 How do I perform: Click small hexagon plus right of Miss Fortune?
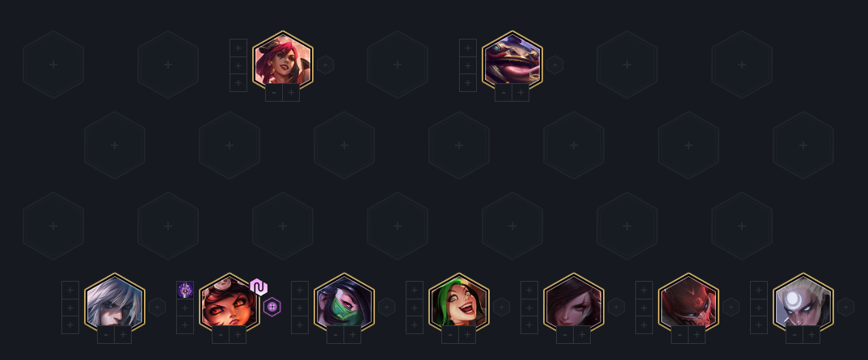(x=325, y=65)
